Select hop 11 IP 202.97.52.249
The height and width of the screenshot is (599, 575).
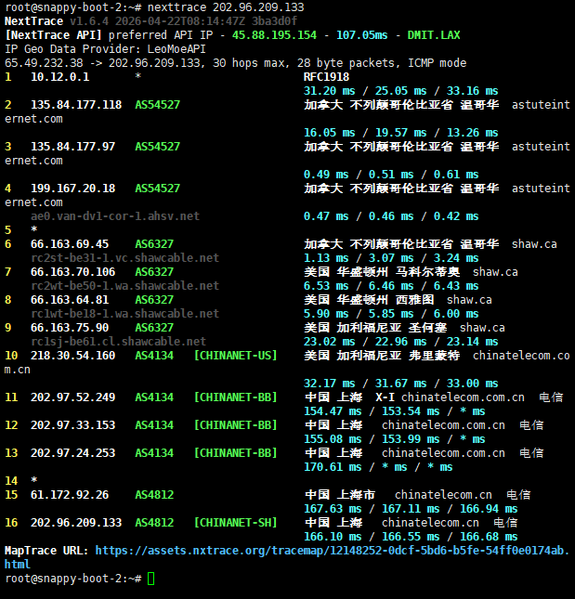73,397
